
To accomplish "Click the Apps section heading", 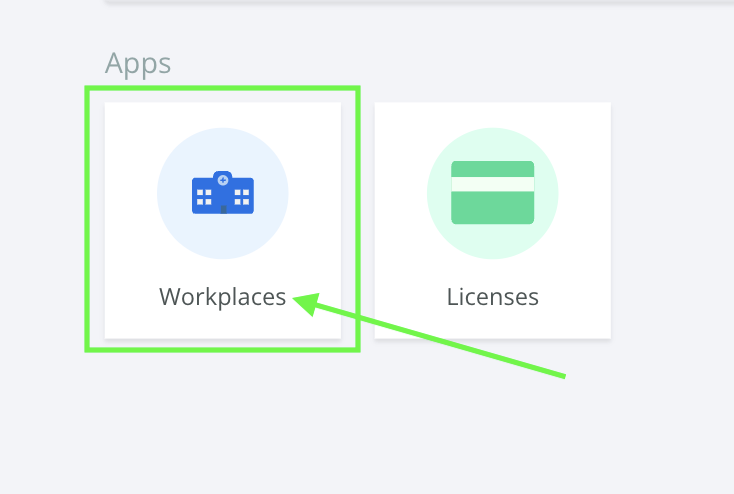I will click(x=138, y=64).
